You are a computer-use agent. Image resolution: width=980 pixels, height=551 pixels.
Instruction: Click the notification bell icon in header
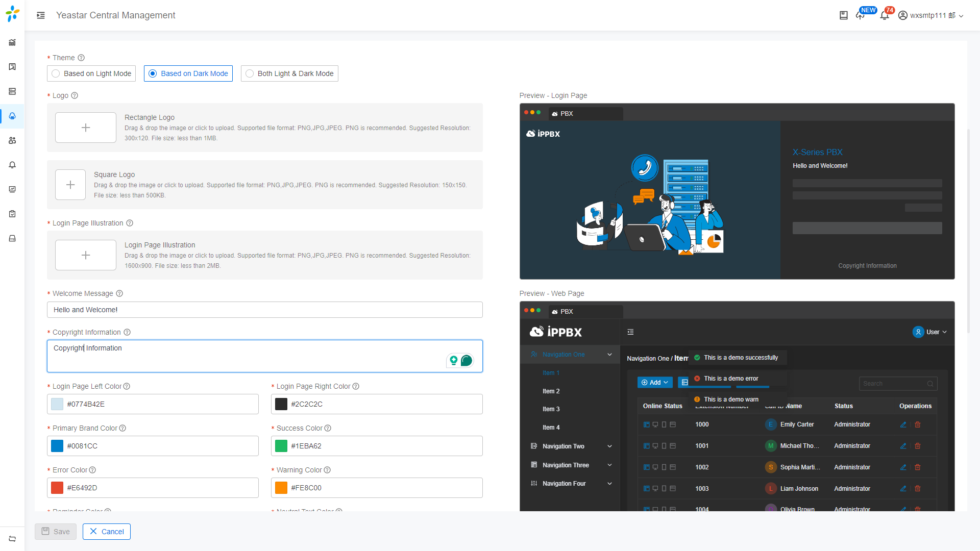(x=885, y=16)
